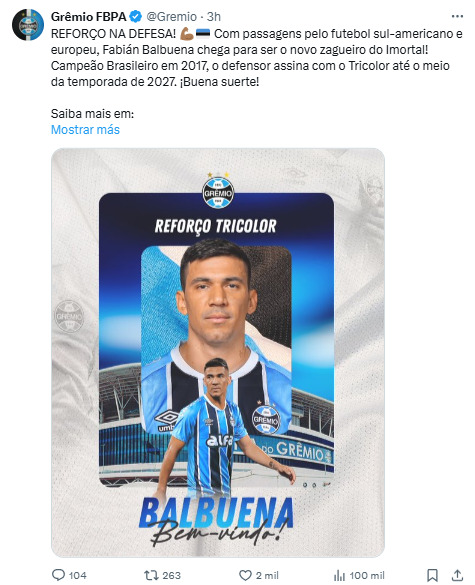Viewport: 475px width, 585px height.
Task: Click the 263 reposts count
Action: (172, 575)
